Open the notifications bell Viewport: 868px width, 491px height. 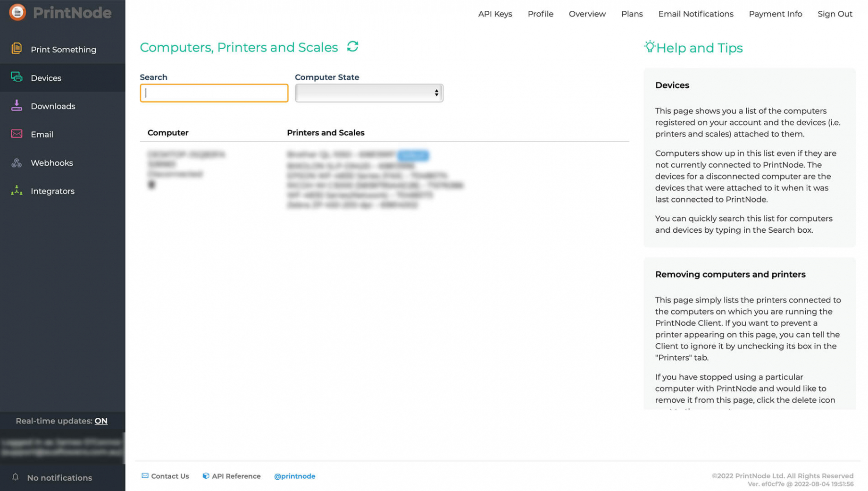point(16,477)
